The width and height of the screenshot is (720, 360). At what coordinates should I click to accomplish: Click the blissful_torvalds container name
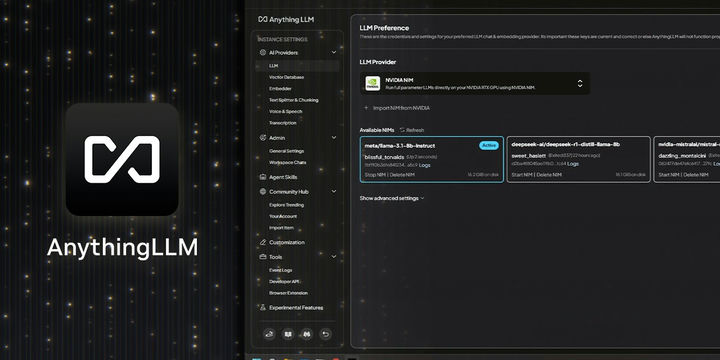[384, 157]
